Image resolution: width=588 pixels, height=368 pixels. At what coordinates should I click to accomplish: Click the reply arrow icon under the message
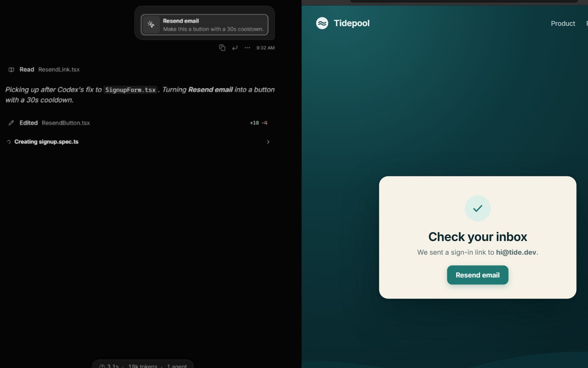click(x=235, y=47)
